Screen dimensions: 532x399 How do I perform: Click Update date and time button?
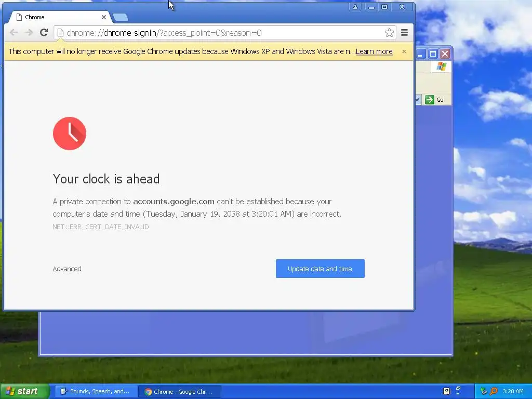coord(320,269)
